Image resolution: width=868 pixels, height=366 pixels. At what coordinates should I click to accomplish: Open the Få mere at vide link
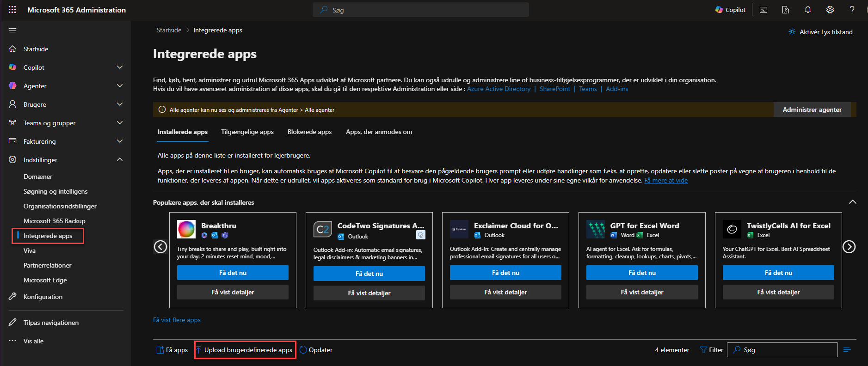[666, 180]
